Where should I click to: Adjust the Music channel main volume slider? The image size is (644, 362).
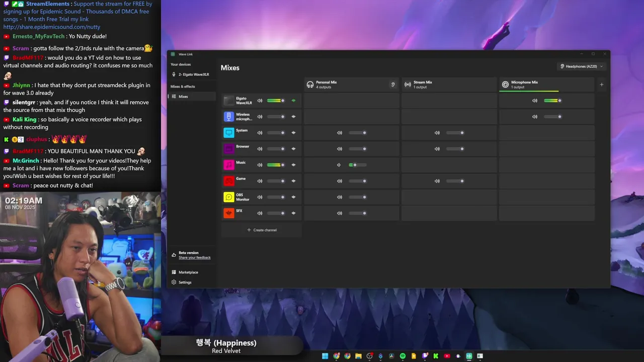276,165
